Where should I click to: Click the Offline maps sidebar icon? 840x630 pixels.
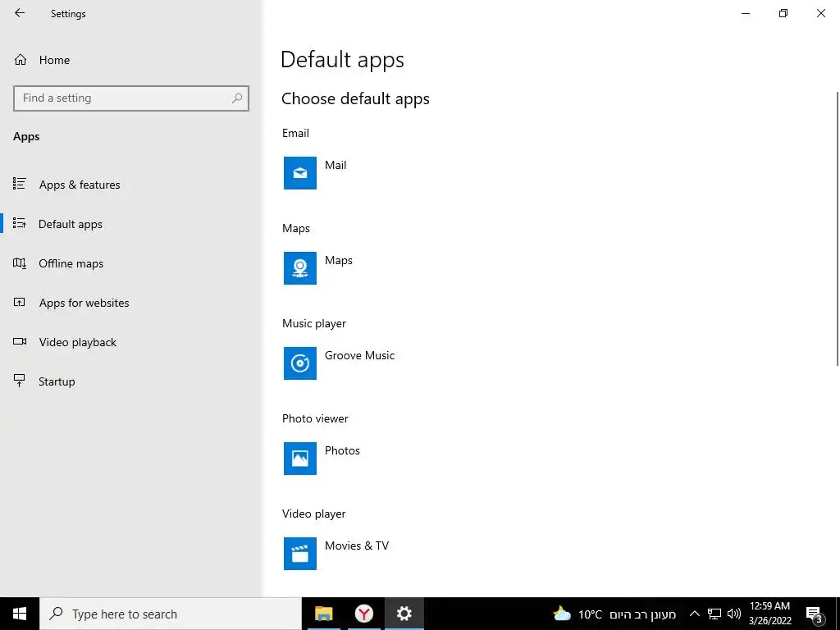coord(20,263)
